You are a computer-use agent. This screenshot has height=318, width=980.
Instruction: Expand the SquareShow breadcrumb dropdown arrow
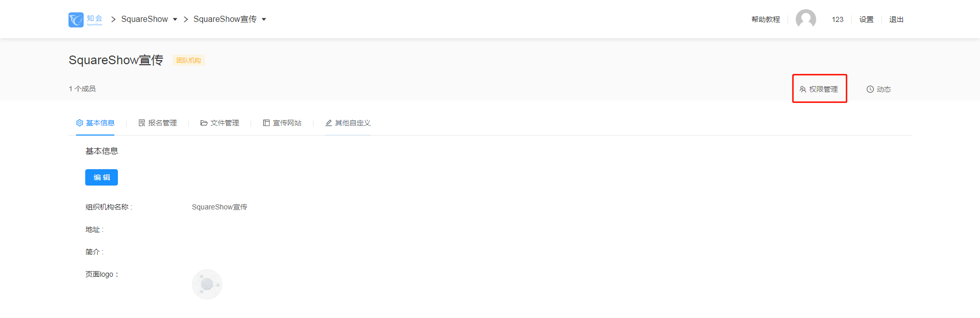tap(175, 19)
